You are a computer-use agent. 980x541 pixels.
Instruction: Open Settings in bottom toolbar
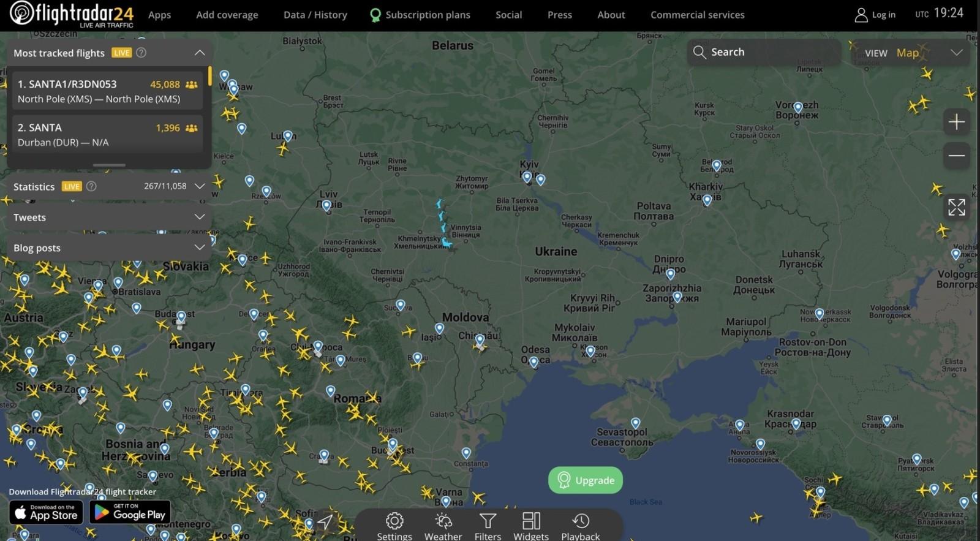click(x=394, y=527)
